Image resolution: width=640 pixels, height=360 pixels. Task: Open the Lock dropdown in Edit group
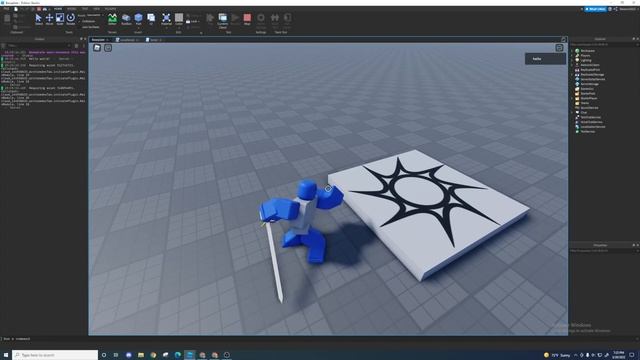click(x=193, y=22)
